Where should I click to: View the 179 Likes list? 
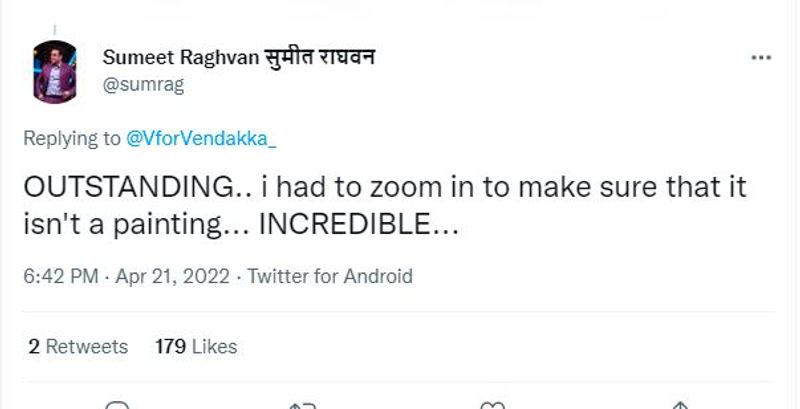coord(196,347)
